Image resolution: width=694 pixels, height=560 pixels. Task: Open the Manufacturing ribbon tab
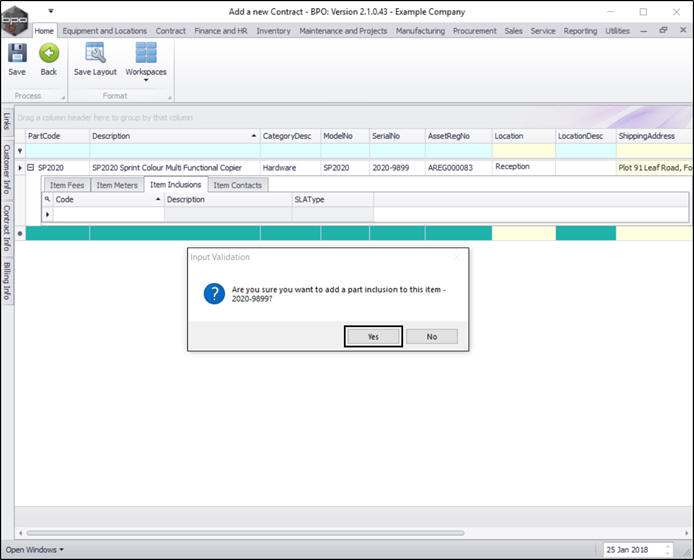coord(420,31)
